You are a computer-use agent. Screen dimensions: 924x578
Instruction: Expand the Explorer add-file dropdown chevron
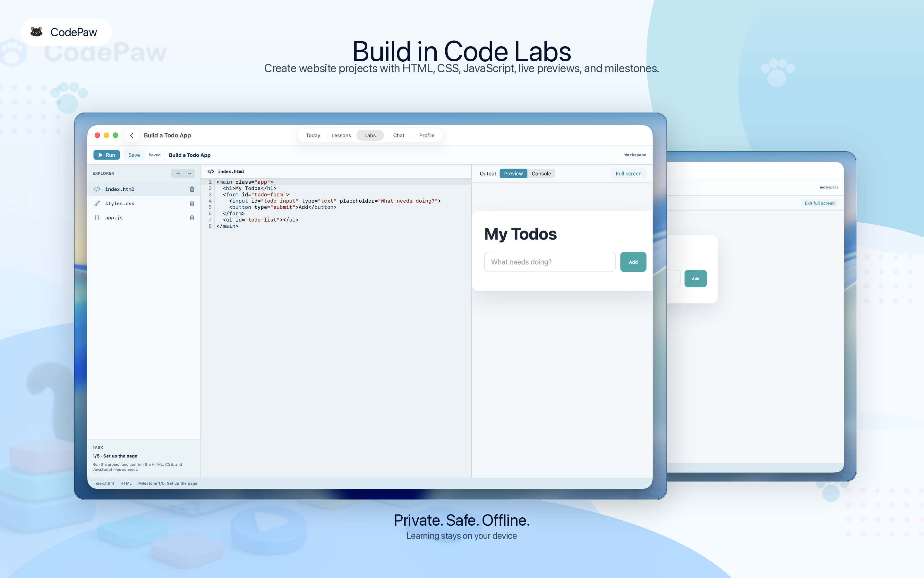(189, 173)
